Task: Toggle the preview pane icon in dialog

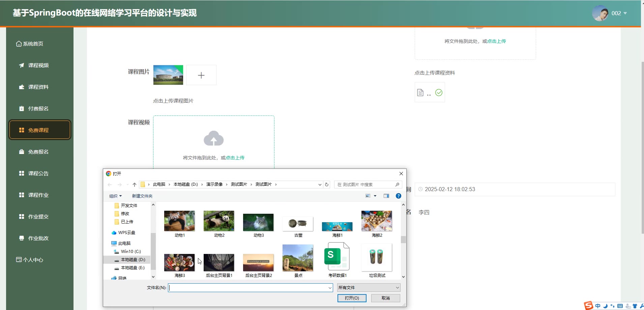Action: 386,196
